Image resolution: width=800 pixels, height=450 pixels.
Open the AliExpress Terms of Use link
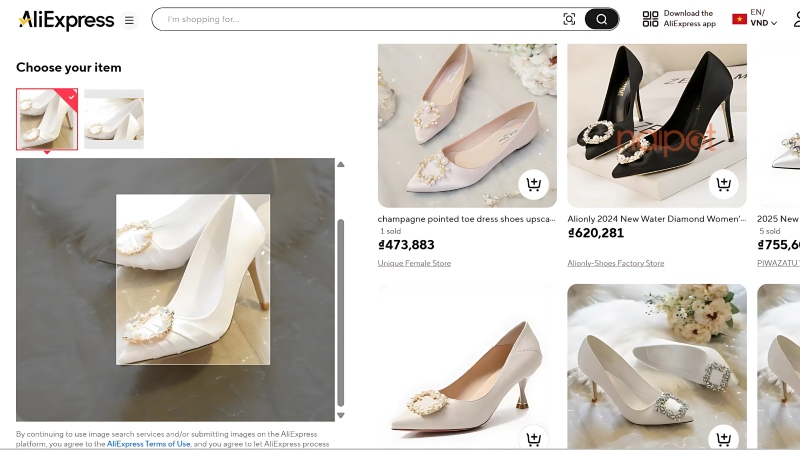click(148, 443)
